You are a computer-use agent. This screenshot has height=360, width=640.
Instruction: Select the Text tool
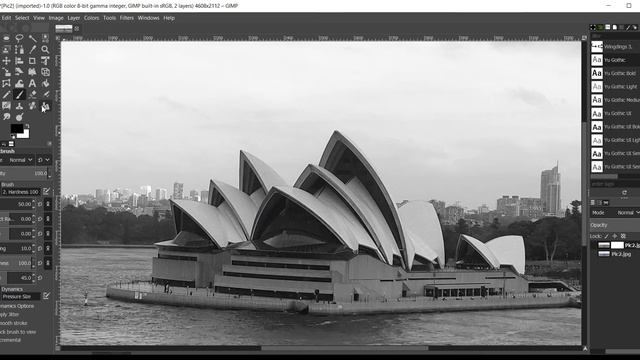pyautogui.click(x=32, y=83)
